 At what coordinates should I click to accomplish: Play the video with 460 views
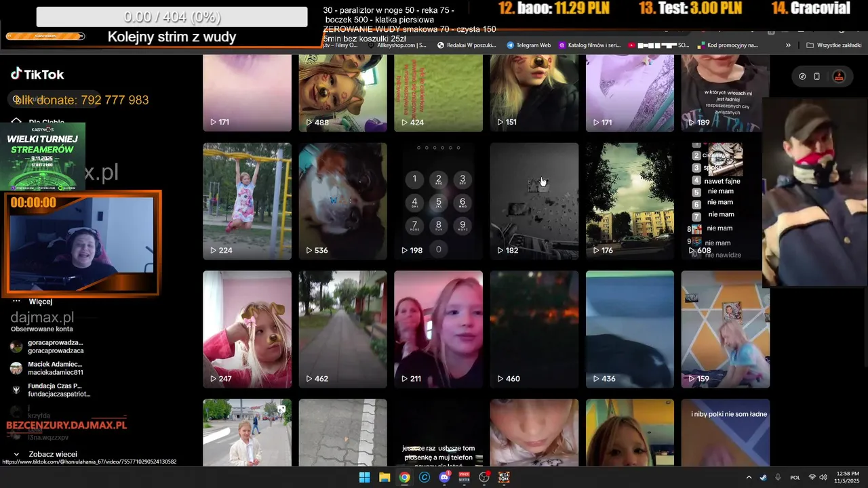coord(534,329)
